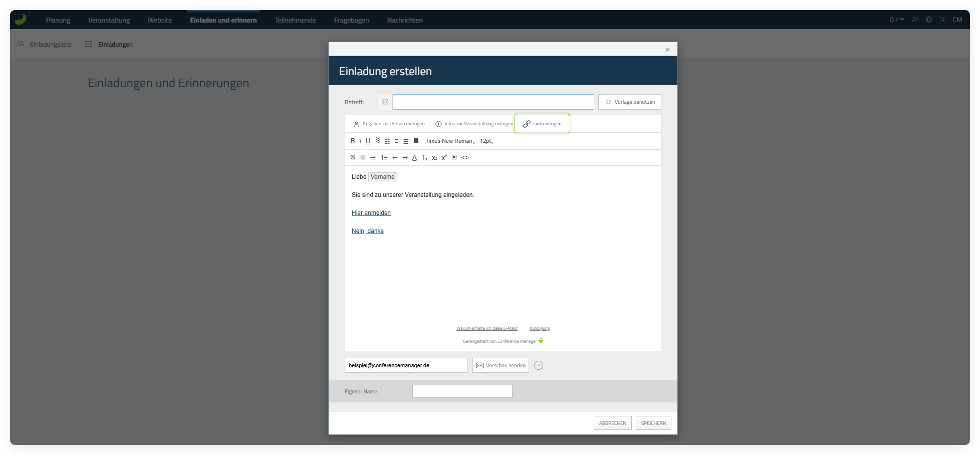Click the Link einfügen button
Image resolution: width=980 pixels, height=455 pixels.
coord(542,124)
